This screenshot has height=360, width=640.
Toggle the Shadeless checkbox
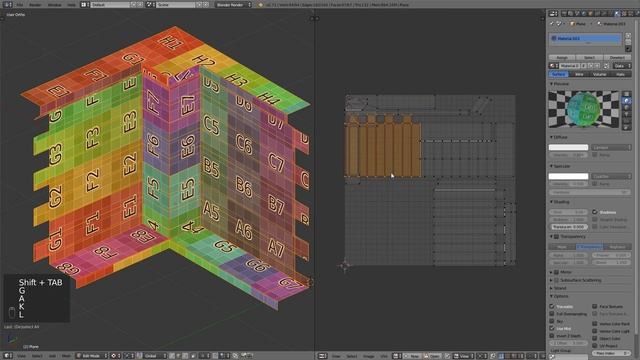tap(595, 212)
